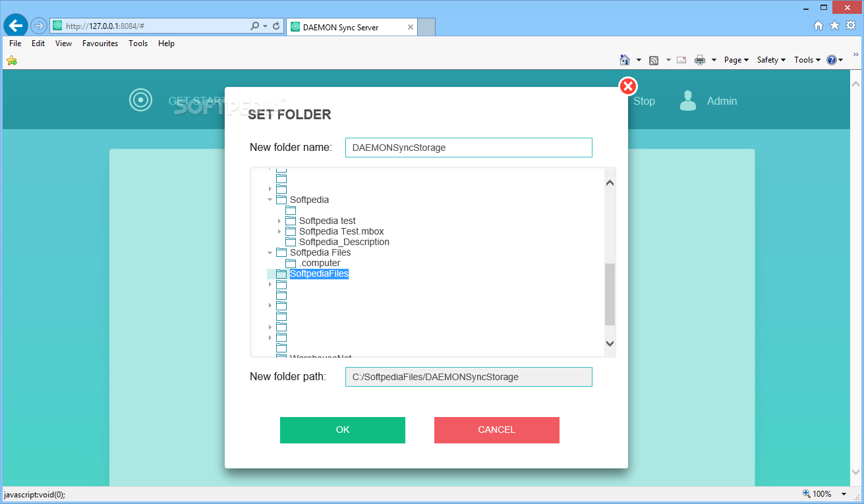This screenshot has height=504, width=864.
Task: Open a new blank browser tab
Action: [426, 27]
